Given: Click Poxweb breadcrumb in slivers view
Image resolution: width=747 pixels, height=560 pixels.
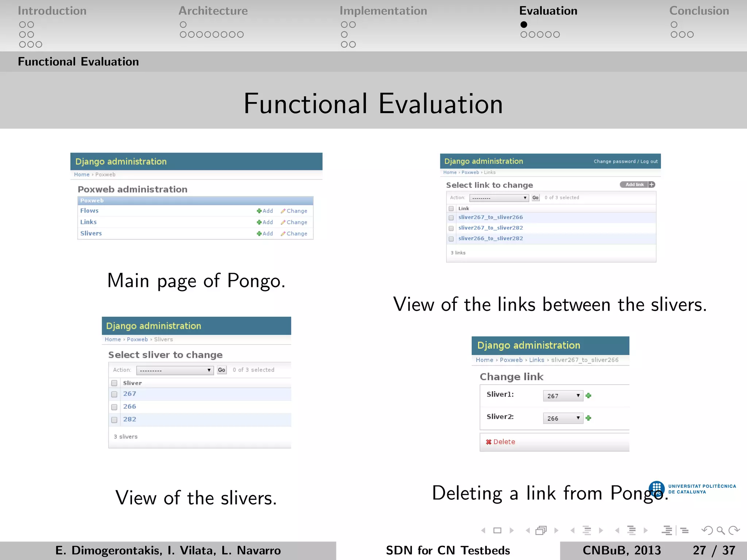Looking at the screenshot, I should tap(138, 339).
